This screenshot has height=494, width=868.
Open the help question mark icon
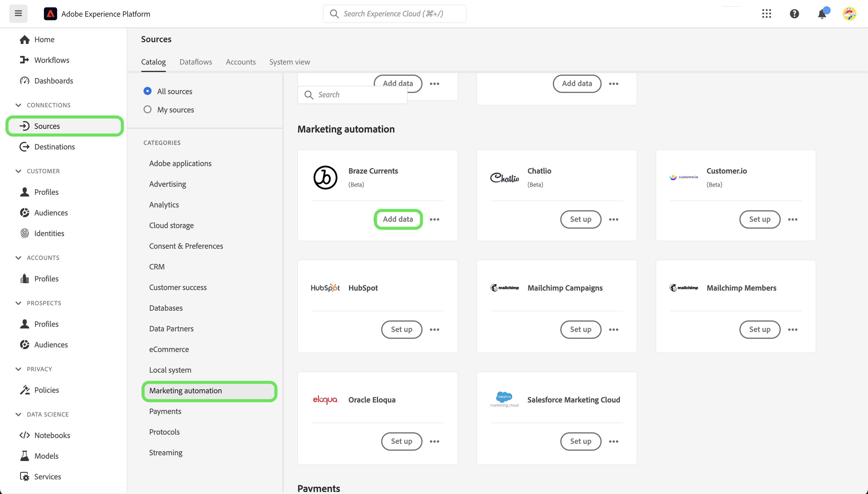point(794,13)
